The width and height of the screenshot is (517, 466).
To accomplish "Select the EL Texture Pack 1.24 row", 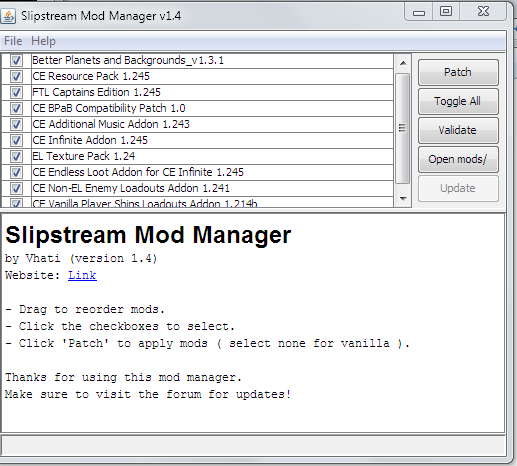I will (x=212, y=156).
